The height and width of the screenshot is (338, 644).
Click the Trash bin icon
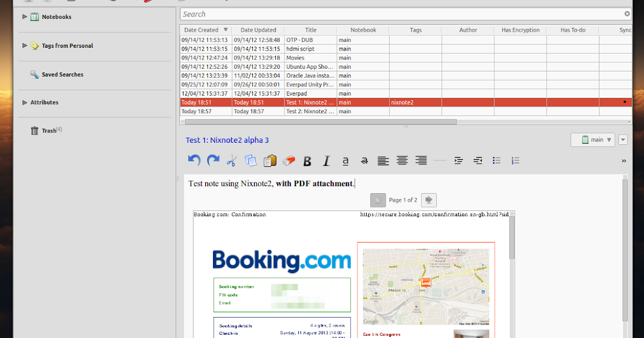click(x=34, y=130)
